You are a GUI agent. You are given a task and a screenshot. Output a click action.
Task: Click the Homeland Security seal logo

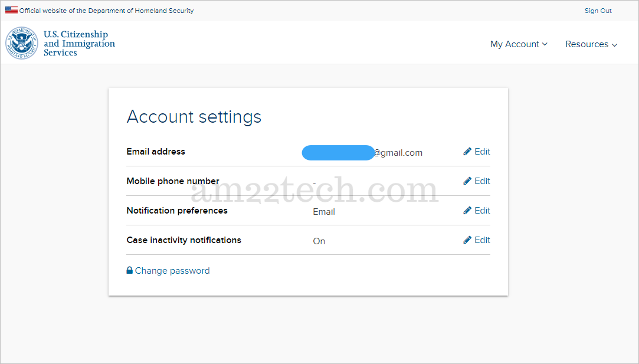coord(22,44)
